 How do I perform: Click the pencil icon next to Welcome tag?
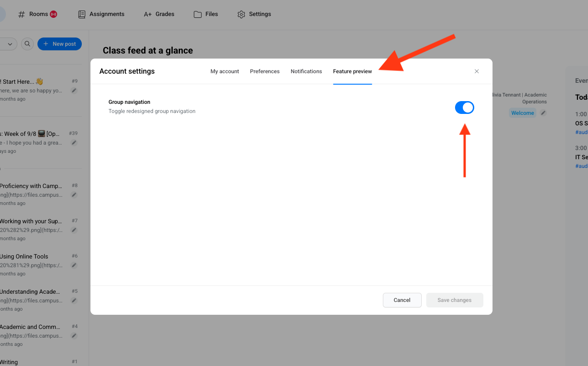[x=543, y=113]
